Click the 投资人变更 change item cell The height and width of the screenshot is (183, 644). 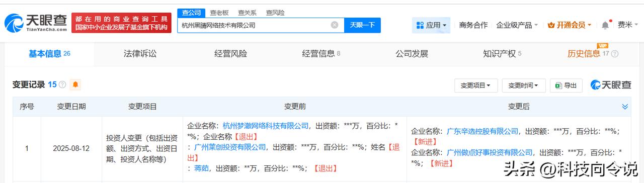(142, 149)
